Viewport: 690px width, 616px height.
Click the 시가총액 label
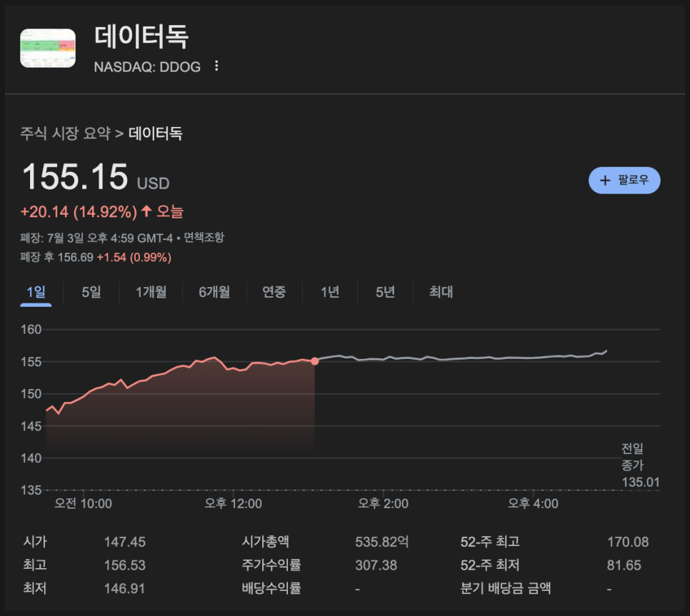click(x=265, y=542)
